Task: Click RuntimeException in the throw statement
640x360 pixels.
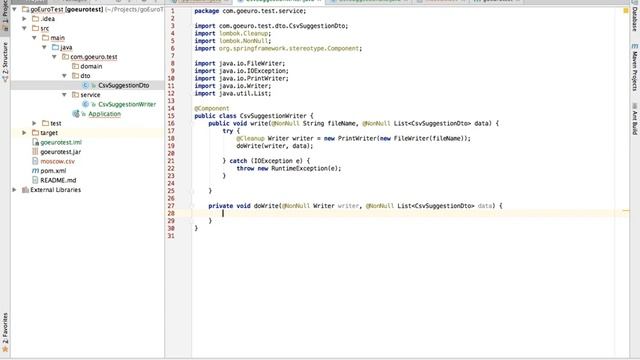Action: coord(299,169)
